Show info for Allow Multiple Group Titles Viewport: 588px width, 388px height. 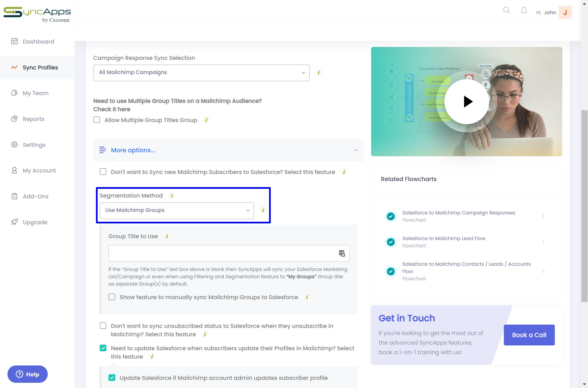pyautogui.click(x=206, y=120)
